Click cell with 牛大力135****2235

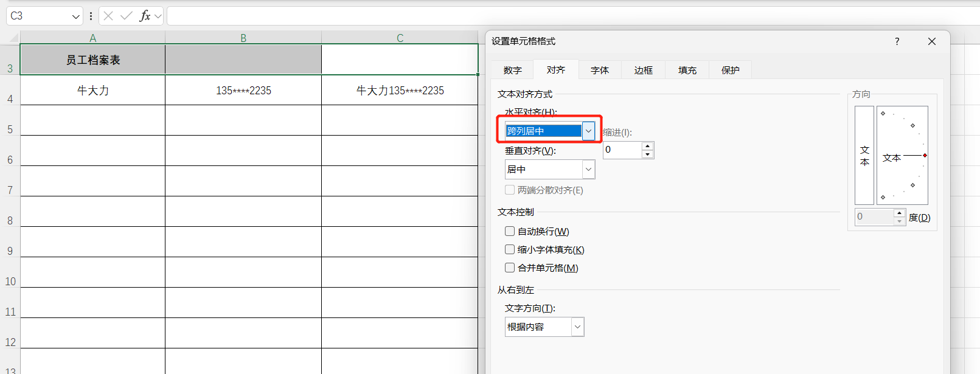400,90
